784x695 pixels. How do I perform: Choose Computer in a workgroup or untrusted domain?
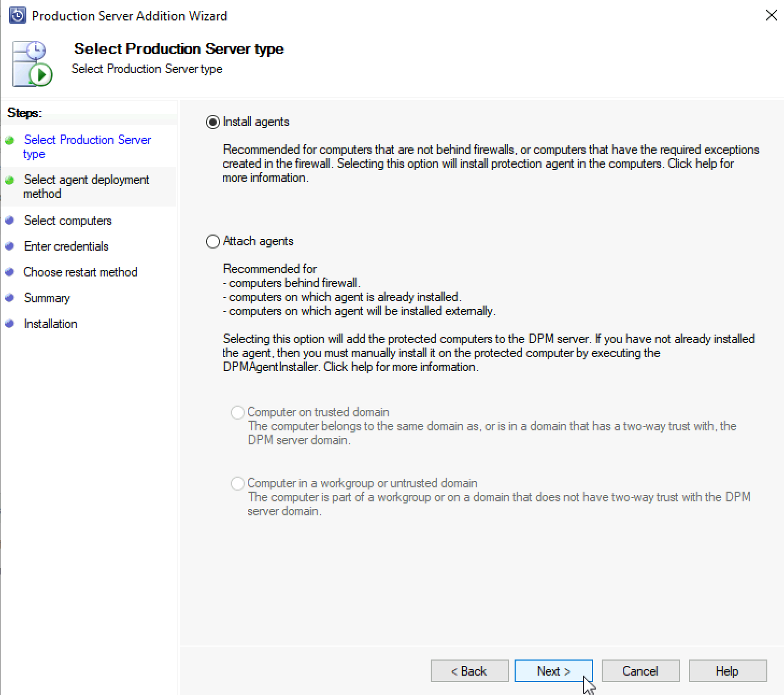238,484
